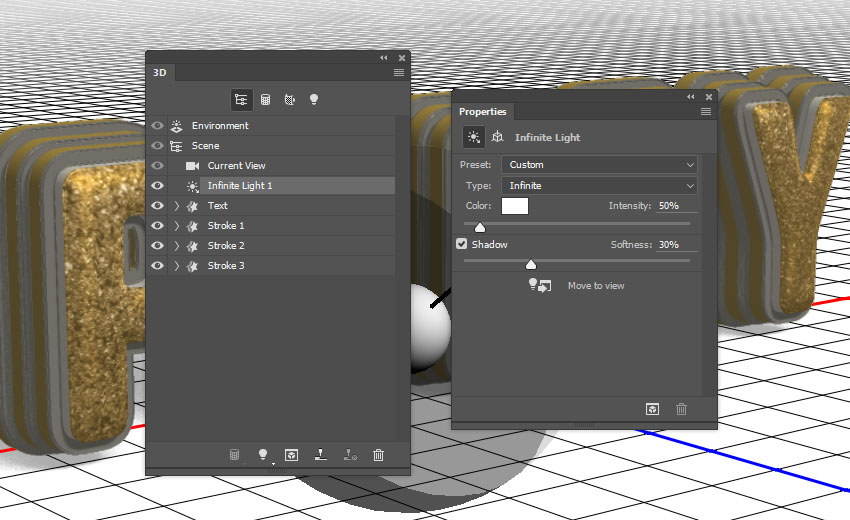Click Move to view light icon
Image resolution: width=850 pixels, height=520 pixels.
540,286
